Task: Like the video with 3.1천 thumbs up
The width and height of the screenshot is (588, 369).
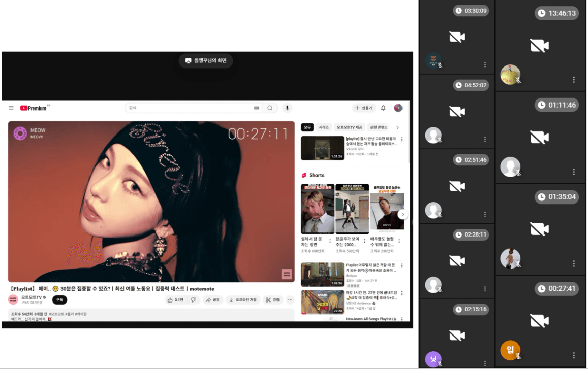Action: 175,299
